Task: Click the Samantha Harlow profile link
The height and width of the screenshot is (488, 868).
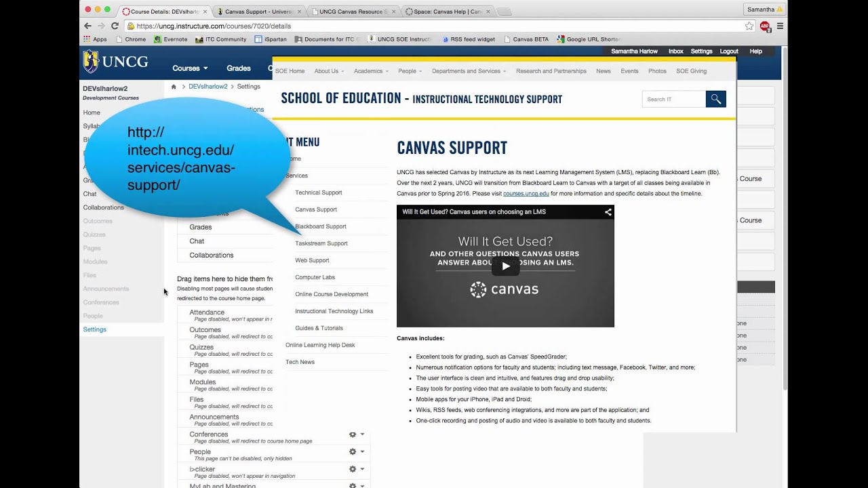Action: click(x=633, y=52)
